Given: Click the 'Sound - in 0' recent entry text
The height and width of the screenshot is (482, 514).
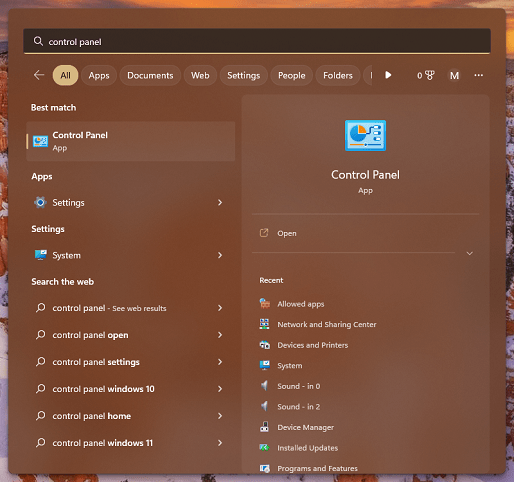Looking at the screenshot, I should (299, 386).
